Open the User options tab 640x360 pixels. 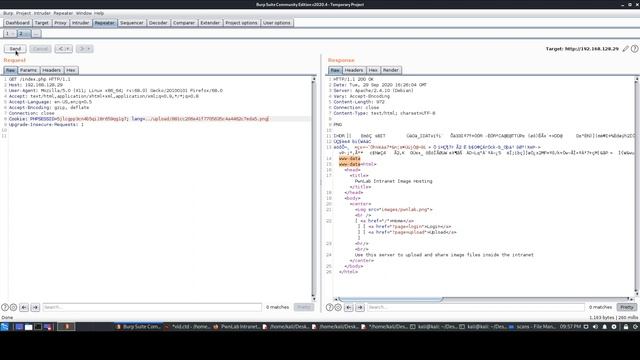coord(277,23)
